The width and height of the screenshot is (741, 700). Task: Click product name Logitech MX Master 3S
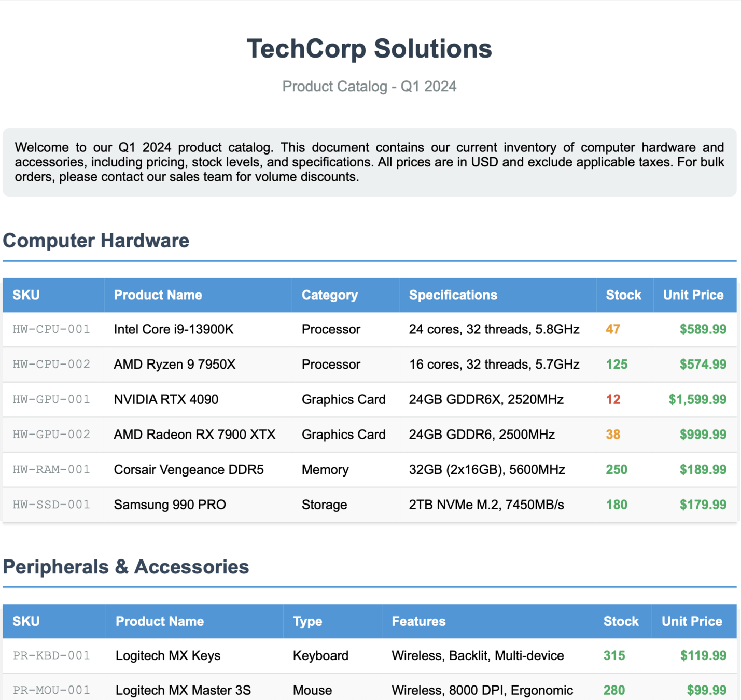point(183,690)
